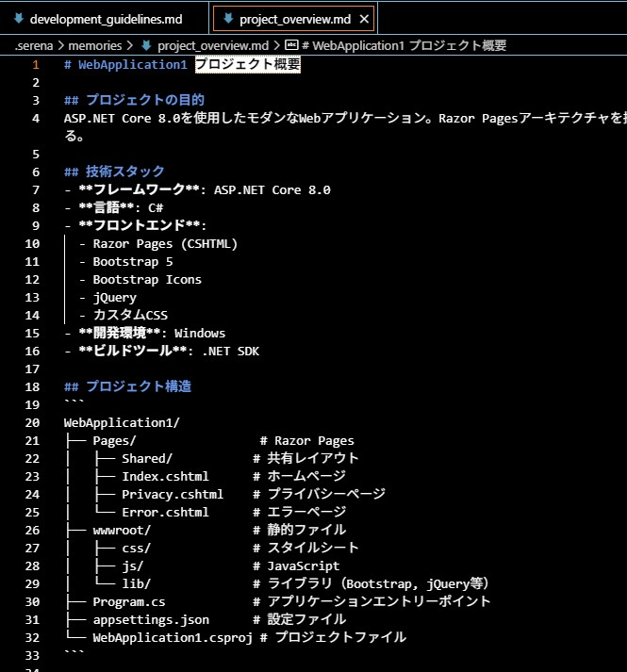Screen dimensions: 627x672
Task: Place cursor in 'プロジェクト概要' highlighted text
Action: 247,65
